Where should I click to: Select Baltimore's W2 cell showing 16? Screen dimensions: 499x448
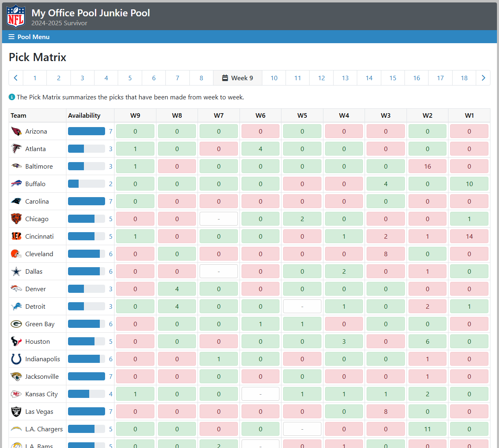point(427,167)
